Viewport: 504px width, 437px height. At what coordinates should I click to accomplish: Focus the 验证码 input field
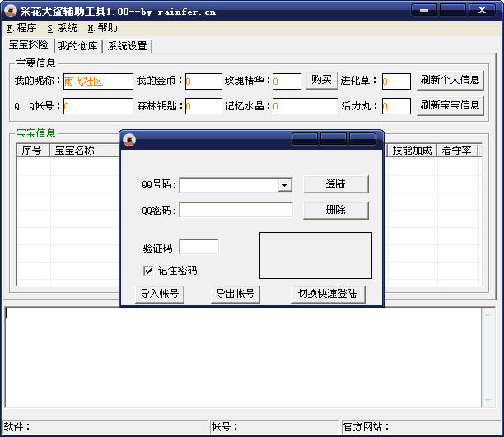(199, 248)
